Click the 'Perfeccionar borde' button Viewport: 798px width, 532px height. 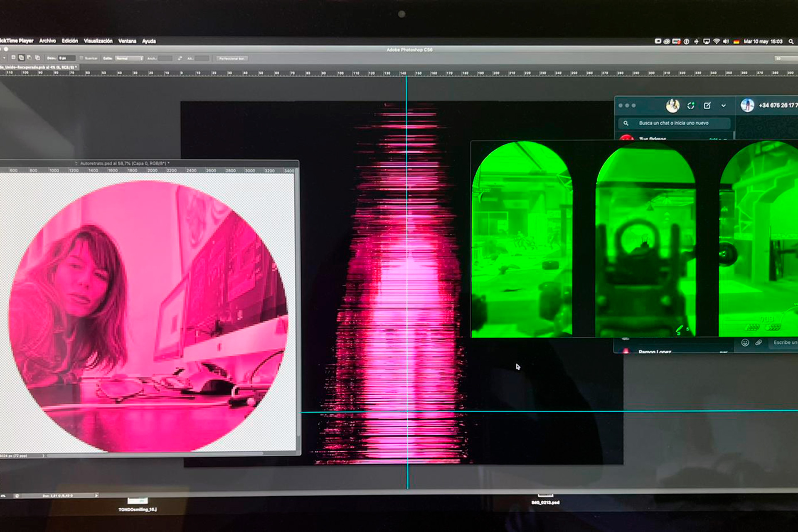click(x=232, y=59)
